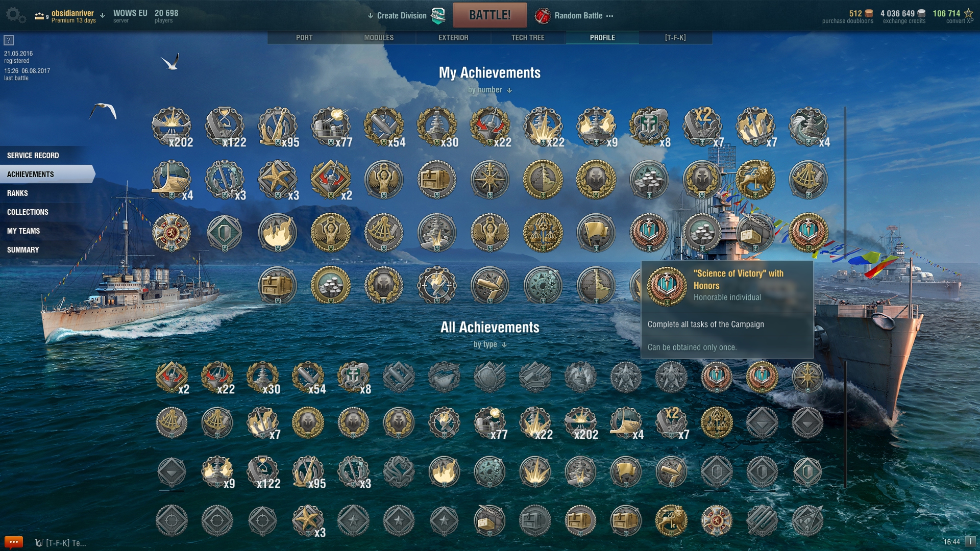
Task: Open the obsidianriver account dropdown arrow
Action: click(103, 15)
